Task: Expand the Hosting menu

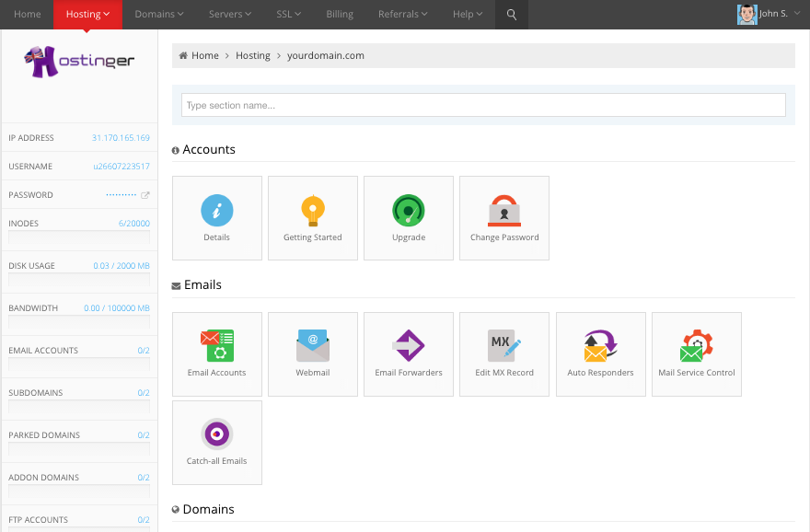Action: [x=87, y=15]
